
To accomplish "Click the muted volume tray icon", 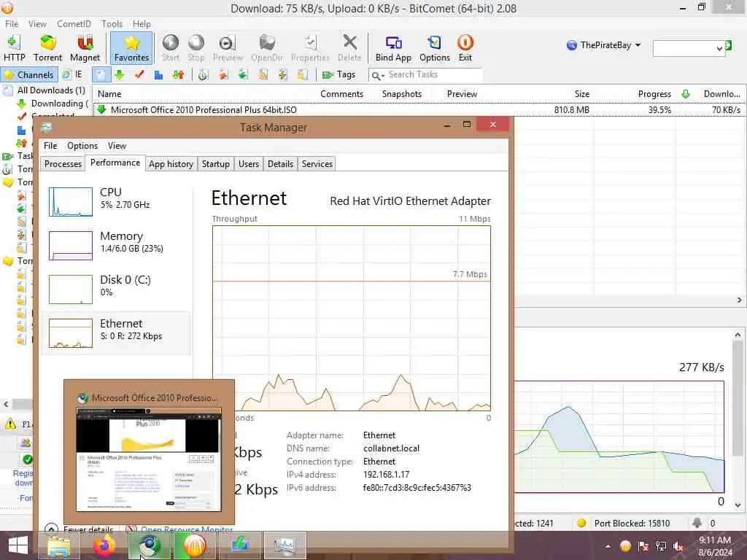I will tap(678, 546).
